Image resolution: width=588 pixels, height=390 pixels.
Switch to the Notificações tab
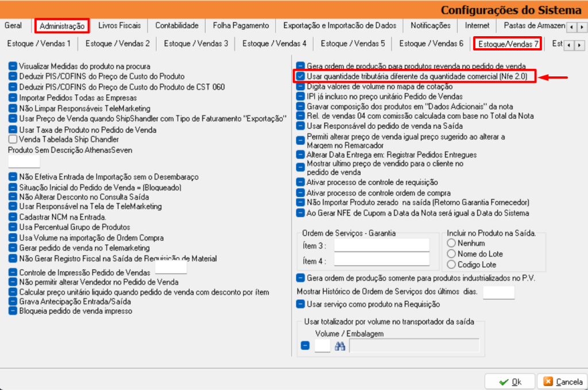(431, 25)
